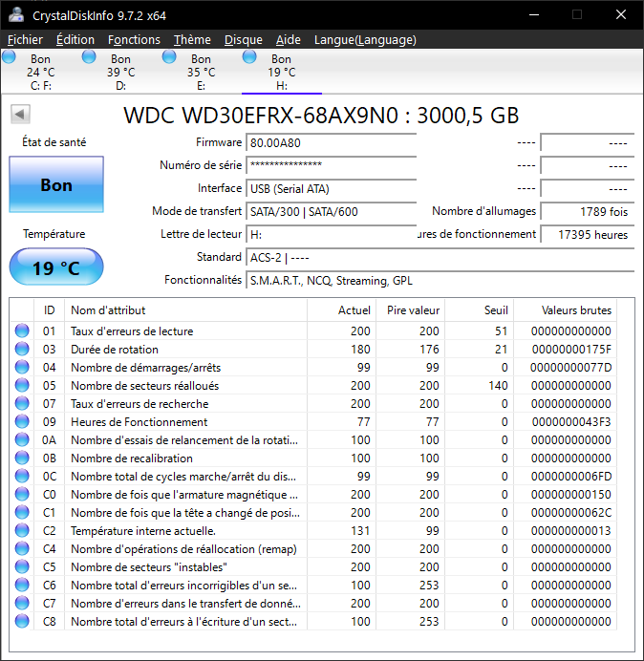644x661 pixels.
Task: Click the Actuel column header
Action: point(342,310)
